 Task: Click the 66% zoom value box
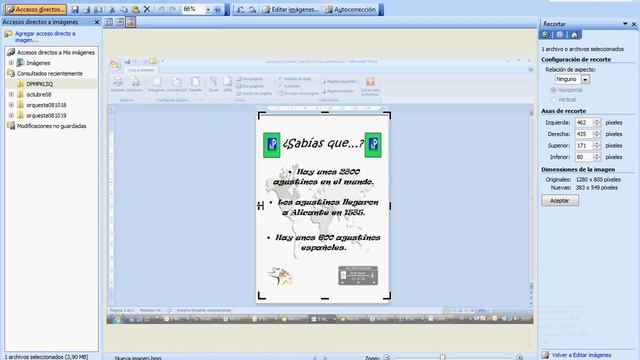tap(193, 9)
